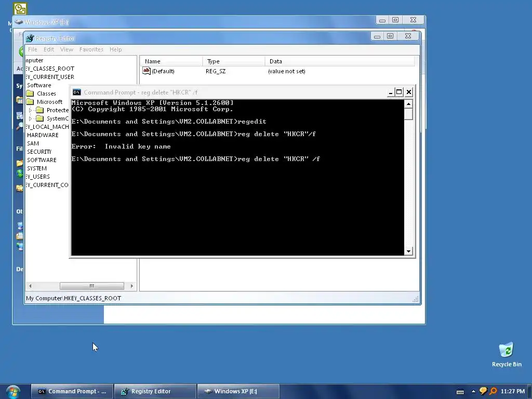Viewport: 532px width, 399px height.
Task: Click registry tree horizontal scrollbar thumb
Action: (x=91, y=286)
